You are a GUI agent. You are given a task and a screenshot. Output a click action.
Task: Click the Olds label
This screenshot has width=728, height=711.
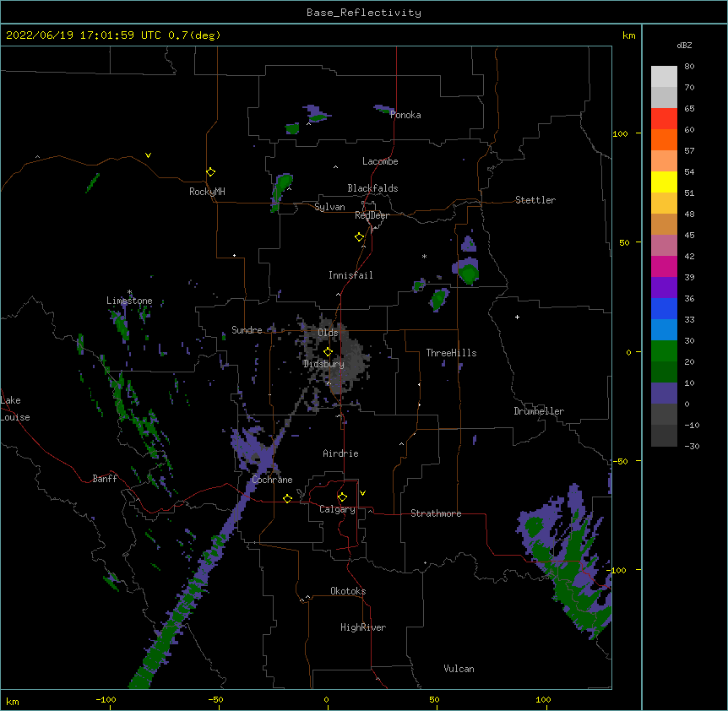[328, 333]
